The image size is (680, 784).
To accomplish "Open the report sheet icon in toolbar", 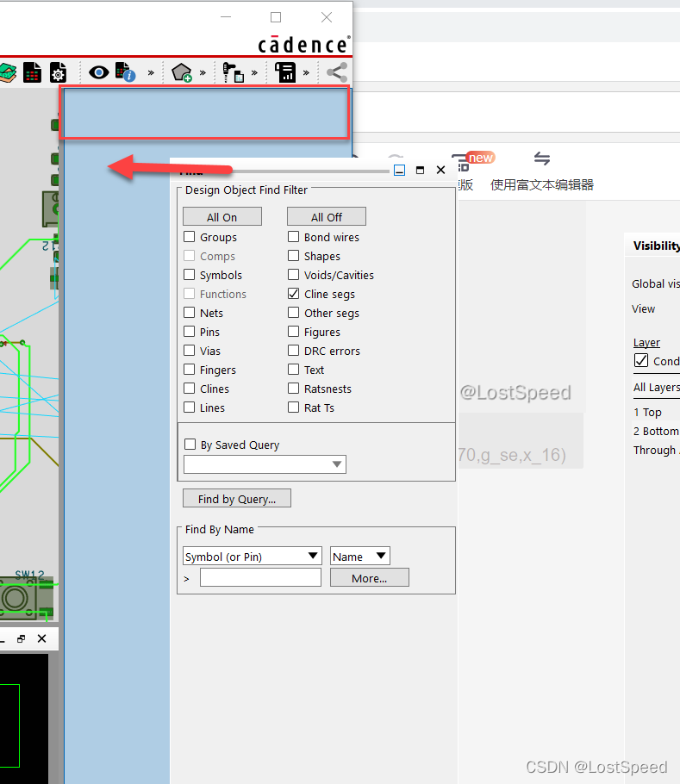I will tap(285, 72).
